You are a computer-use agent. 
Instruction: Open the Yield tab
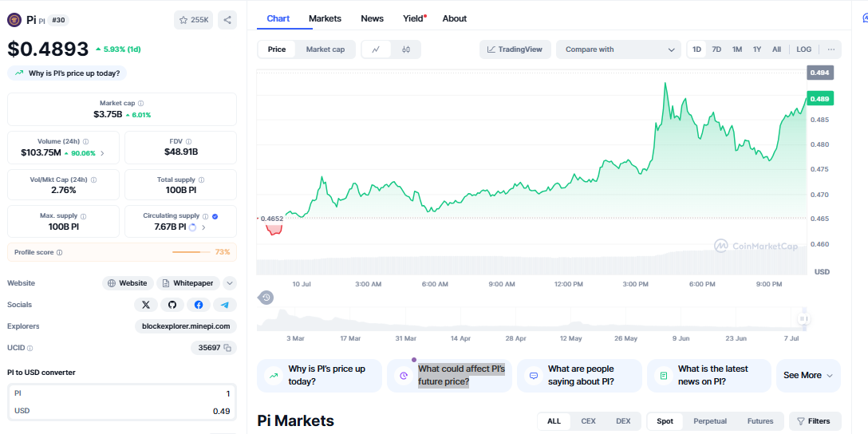413,18
